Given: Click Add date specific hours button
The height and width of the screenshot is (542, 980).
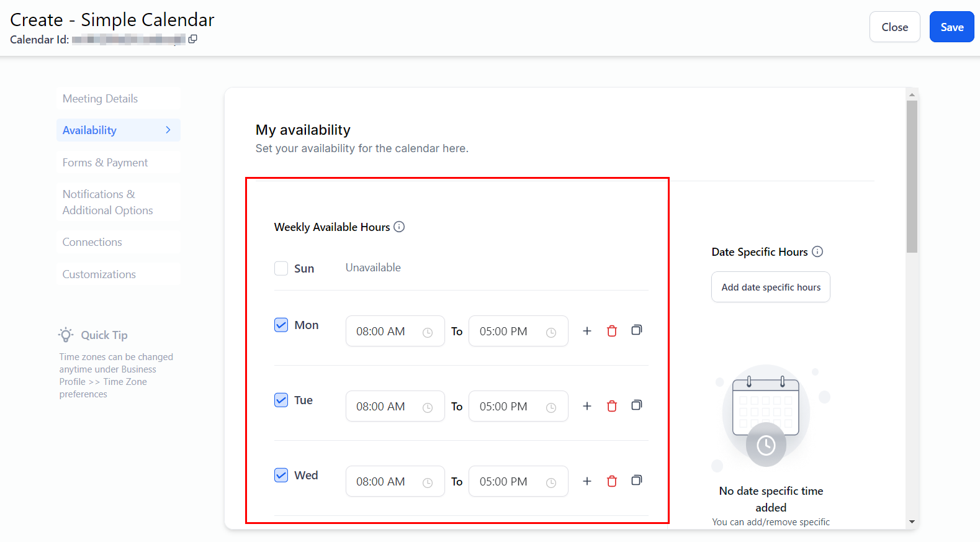Looking at the screenshot, I should coord(770,287).
